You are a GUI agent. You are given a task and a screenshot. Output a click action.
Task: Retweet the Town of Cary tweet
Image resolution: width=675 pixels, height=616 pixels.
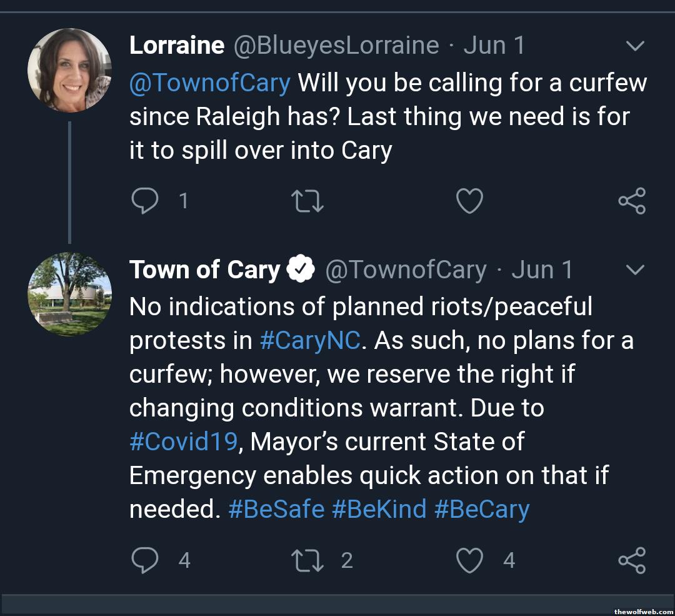pyautogui.click(x=307, y=560)
